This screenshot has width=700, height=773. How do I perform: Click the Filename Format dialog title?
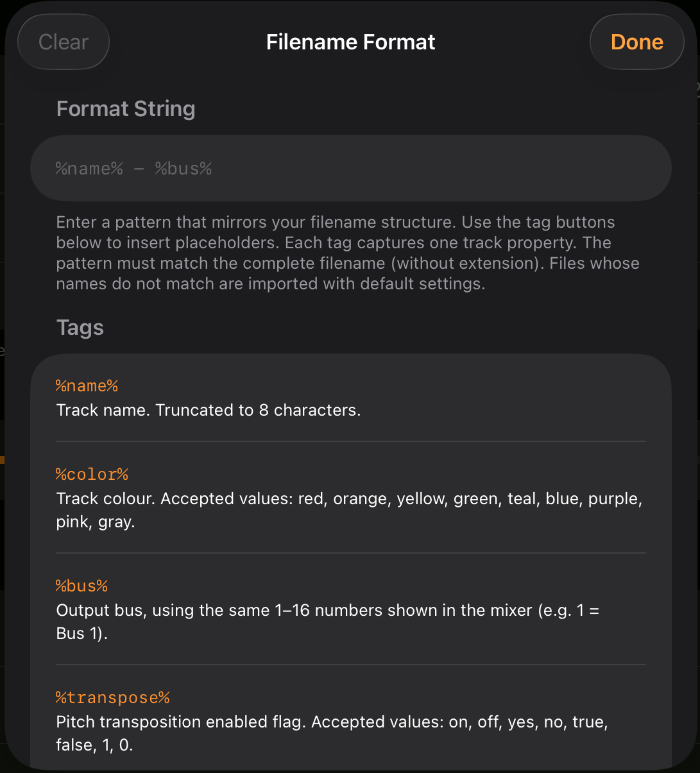click(x=350, y=41)
